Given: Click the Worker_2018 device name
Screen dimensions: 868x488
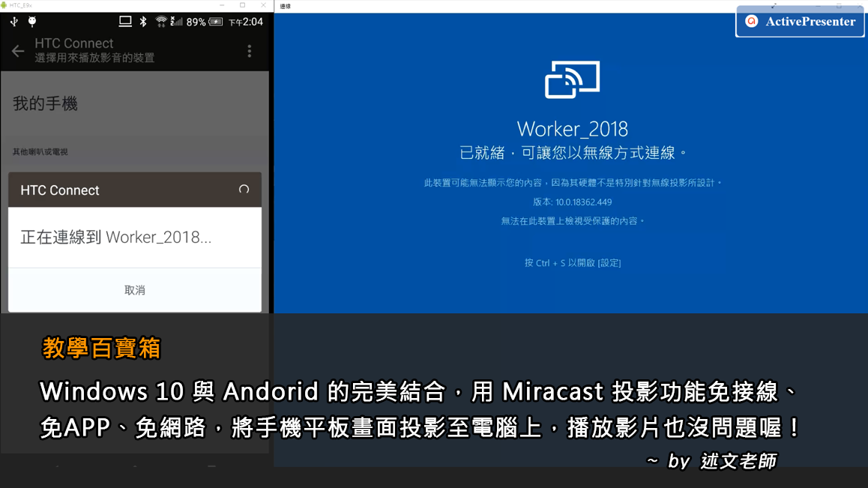Looking at the screenshot, I should pyautogui.click(x=573, y=129).
